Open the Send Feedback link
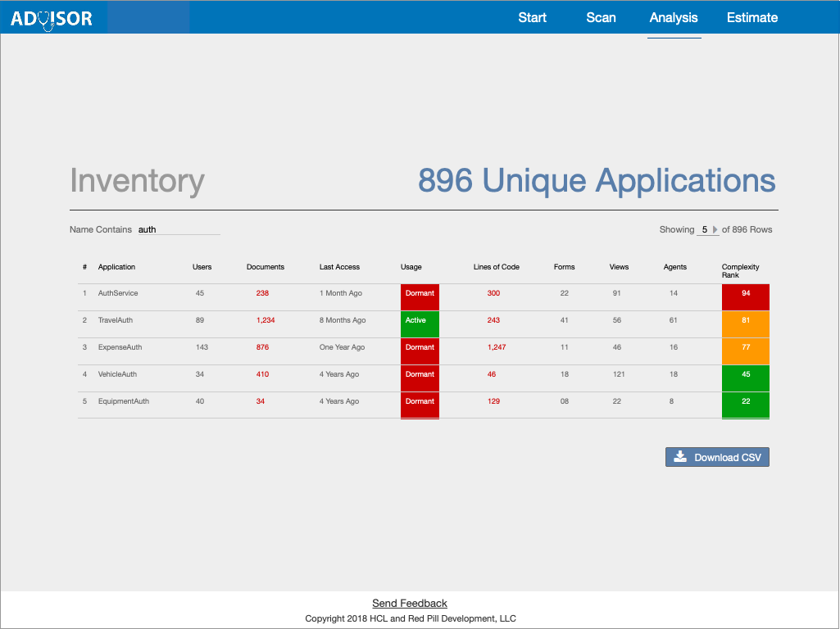Screen dimensions: 840x629 (x=410, y=604)
